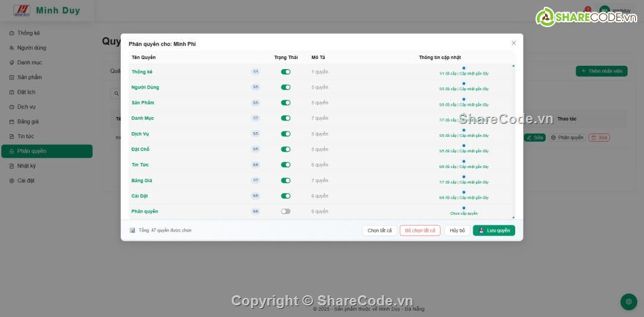
Task: Click the Xóa button in employee row
Action: tap(599, 138)
